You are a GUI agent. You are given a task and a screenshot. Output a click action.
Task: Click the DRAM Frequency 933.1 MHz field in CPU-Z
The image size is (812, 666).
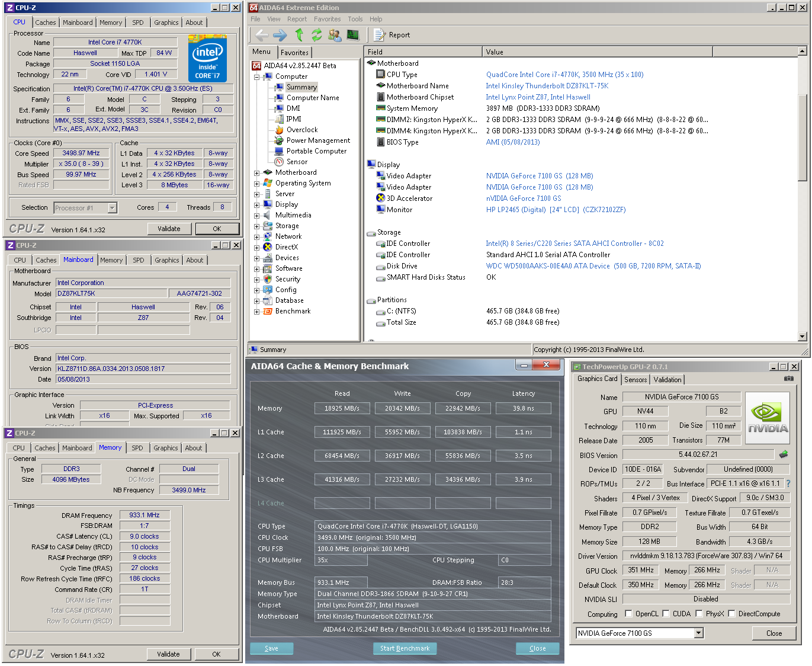(x=145, y=515)
